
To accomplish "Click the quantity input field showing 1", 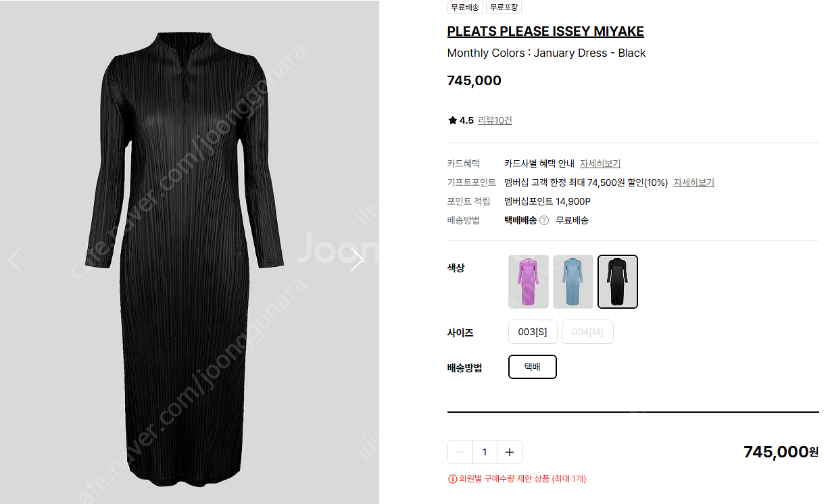I will click(x=485, y=452).
